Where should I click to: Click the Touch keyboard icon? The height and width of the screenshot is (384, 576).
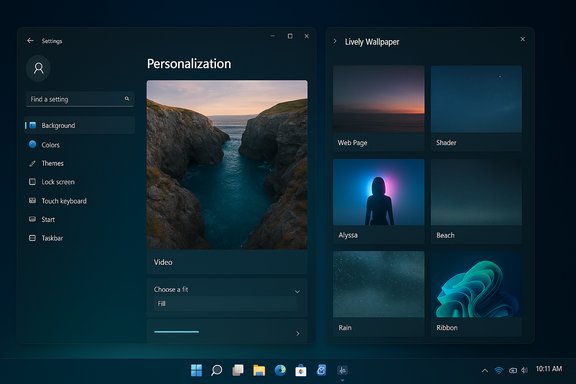[x=32, y=200]
